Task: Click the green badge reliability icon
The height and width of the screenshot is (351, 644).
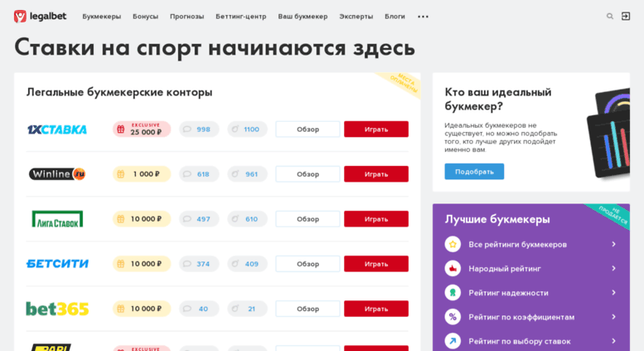Action: click(x=453, y=293)
